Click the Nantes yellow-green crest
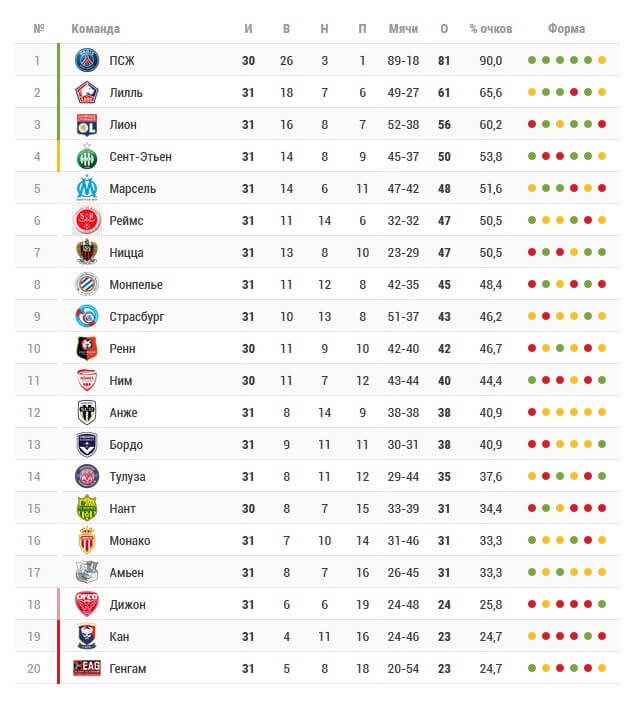Screen dimensions: 641x701 pos(87,508)
